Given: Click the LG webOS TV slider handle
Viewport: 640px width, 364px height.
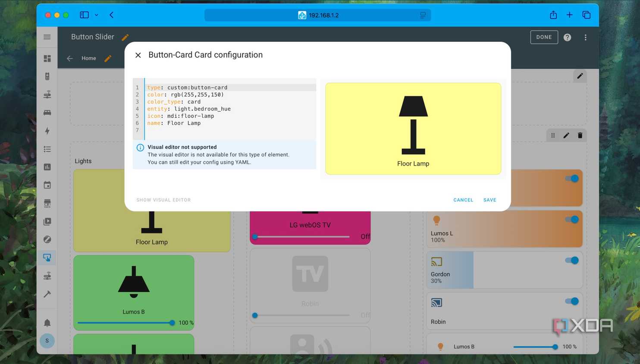Looking at the screenshot, I should (x=255, y=237).
